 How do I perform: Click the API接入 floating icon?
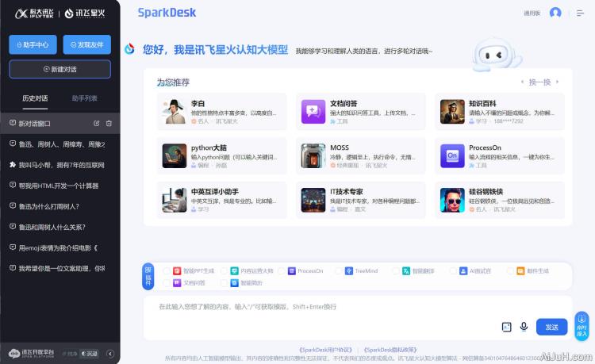pos(582,326)
